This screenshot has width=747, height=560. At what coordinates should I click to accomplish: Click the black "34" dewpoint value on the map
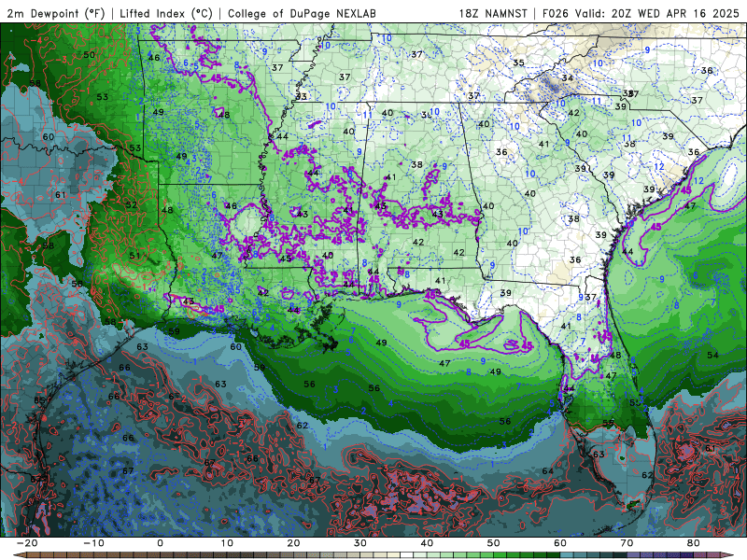(x=568, y=78)
